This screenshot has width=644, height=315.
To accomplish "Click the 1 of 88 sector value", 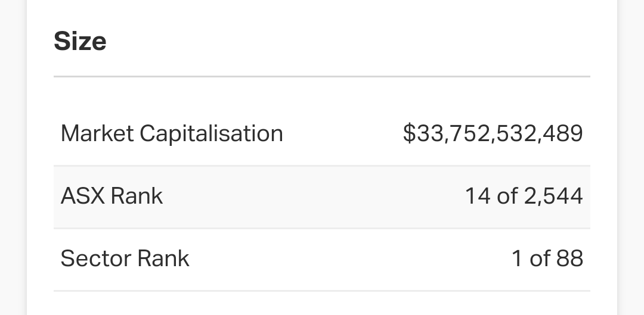I will (547, 258).
